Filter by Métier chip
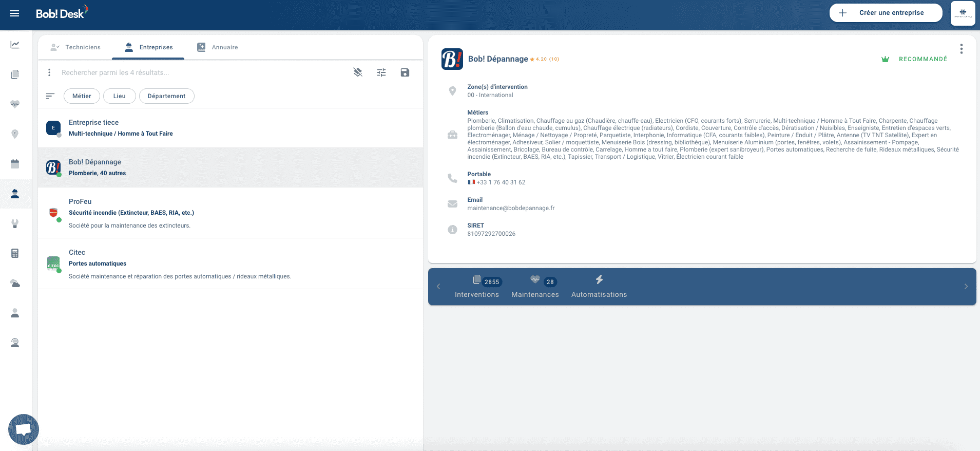The width and height of the screenshot is (980, 451). (x=82, y=96)
